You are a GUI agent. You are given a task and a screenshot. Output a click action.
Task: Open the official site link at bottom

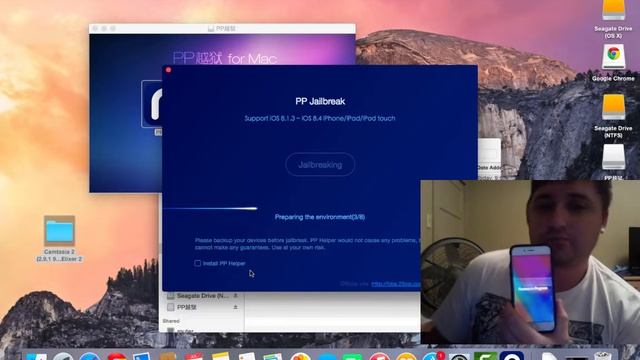pyautogui.click(x=396, y=284)
